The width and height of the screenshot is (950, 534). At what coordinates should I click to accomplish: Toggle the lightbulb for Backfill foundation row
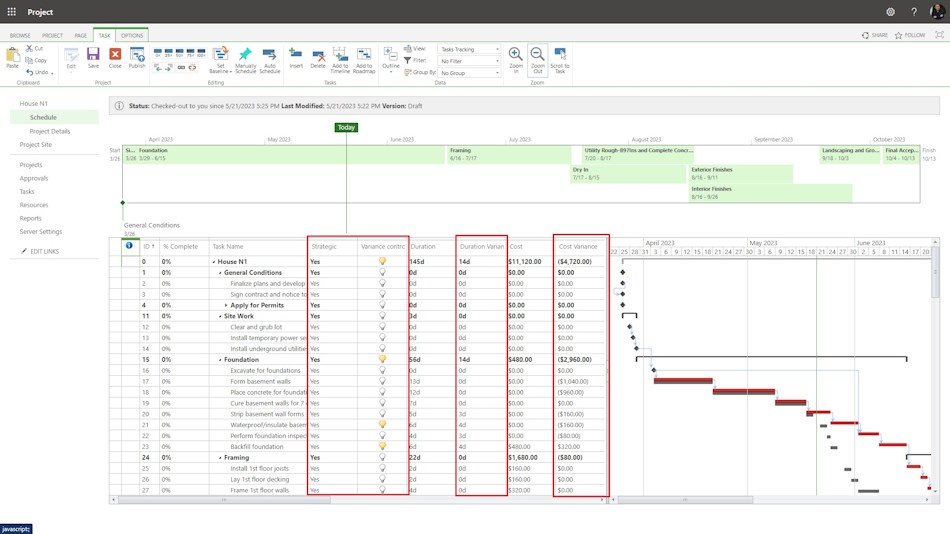[x=382, y=446]
